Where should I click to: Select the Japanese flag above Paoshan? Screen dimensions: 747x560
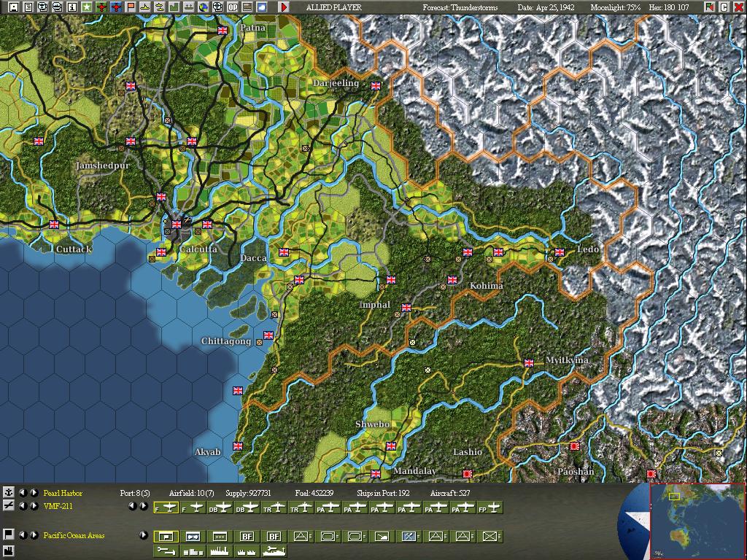click(575, 446)
